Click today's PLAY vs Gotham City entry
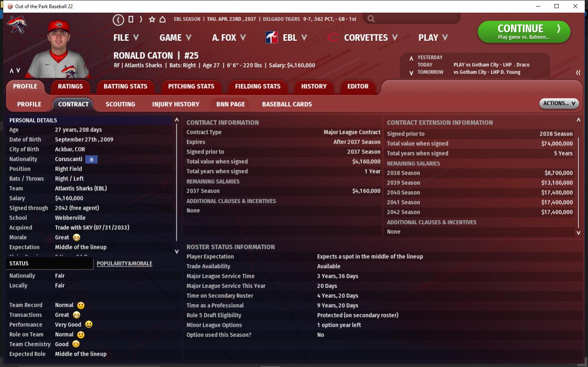 tap(492, 65)
